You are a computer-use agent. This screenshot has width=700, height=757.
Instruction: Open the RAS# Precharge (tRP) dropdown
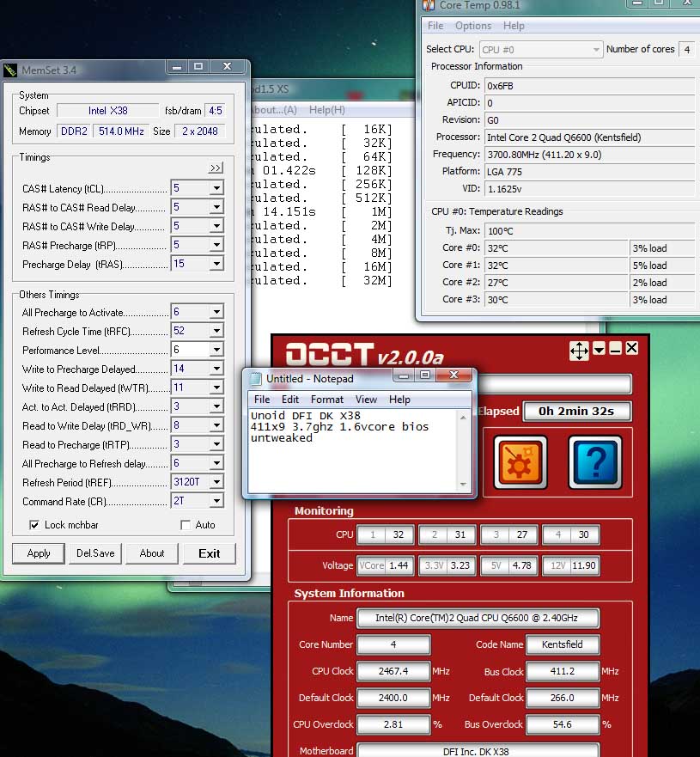pyautogui.click(x=216, y=245)
